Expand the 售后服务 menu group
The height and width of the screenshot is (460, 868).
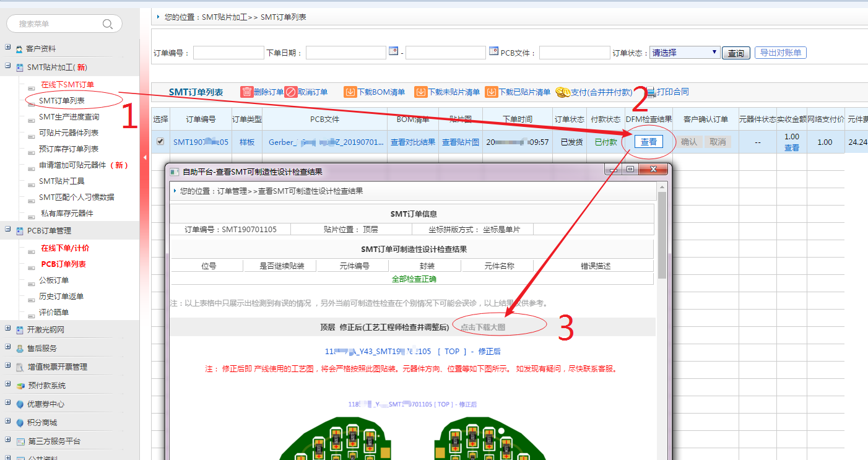tap(8, 347)
